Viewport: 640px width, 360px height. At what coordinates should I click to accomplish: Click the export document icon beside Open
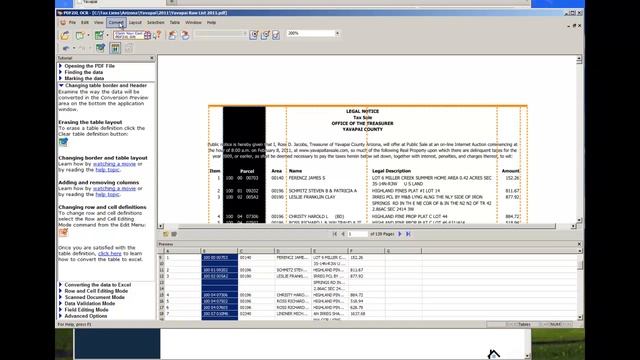80,36
